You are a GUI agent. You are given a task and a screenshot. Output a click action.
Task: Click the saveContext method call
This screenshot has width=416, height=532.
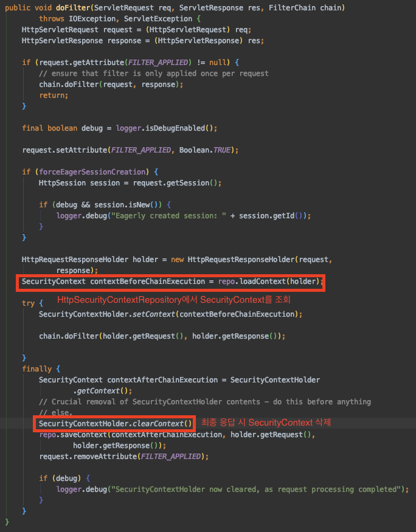click(x=83, y=435)
